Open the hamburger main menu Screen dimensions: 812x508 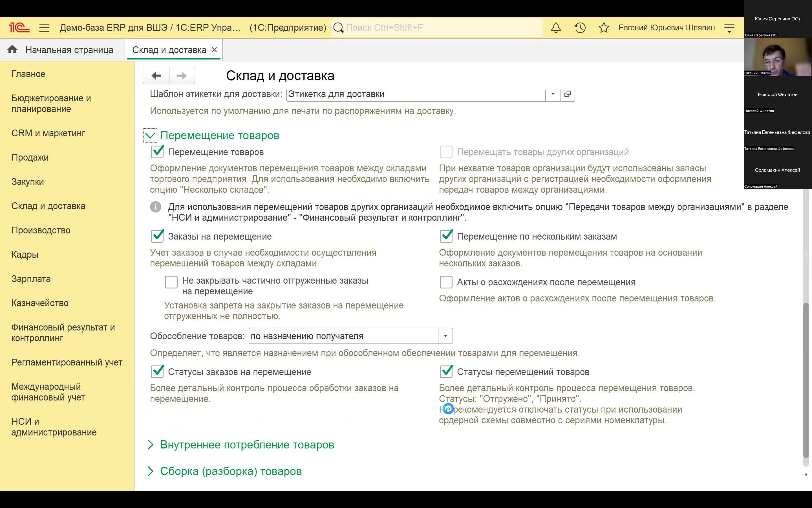(x=44, y=28)
